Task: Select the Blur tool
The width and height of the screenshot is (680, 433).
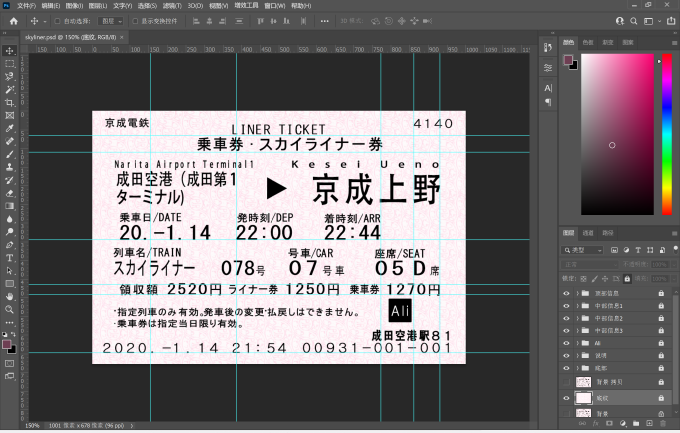Action: coord(9,219)
